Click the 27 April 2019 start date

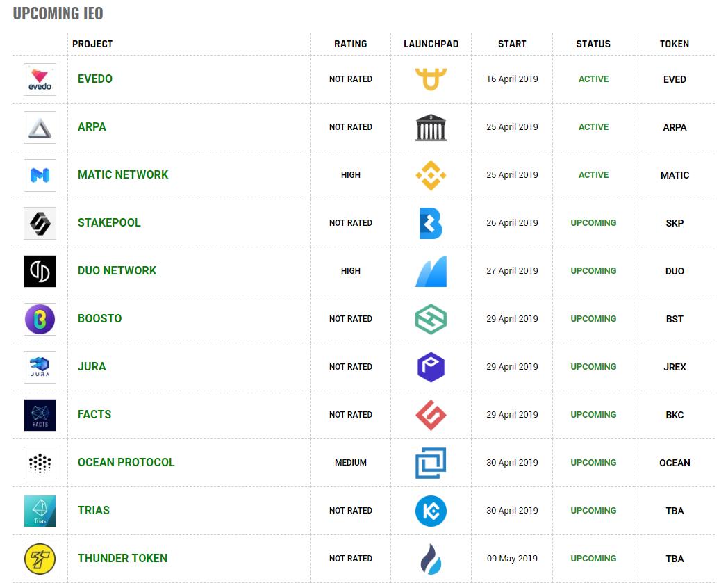coord(512,270)
